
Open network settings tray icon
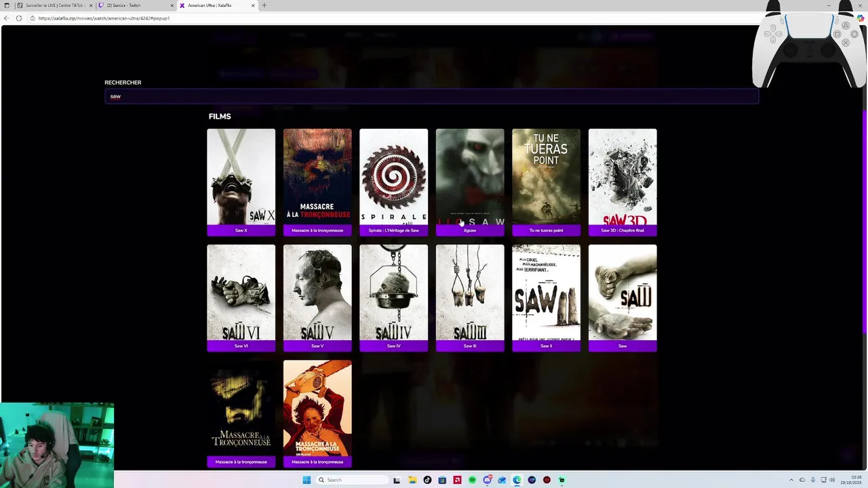click(x=823, y=480)
